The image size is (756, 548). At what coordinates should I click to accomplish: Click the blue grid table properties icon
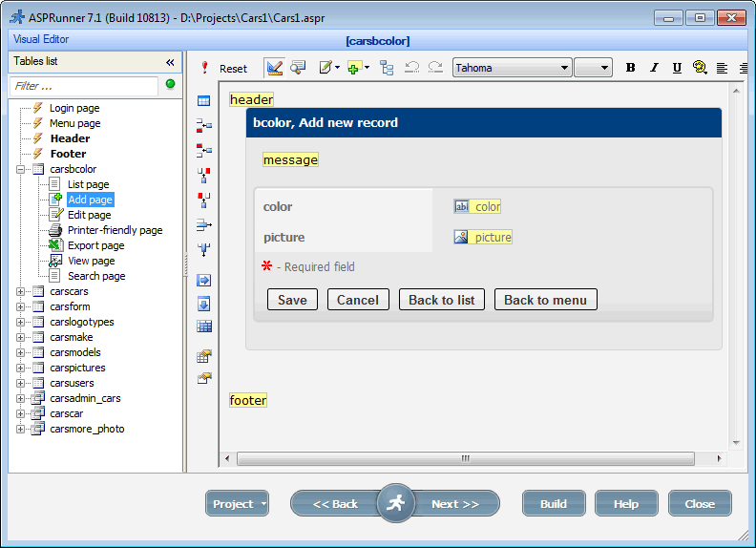pos(204,327)
